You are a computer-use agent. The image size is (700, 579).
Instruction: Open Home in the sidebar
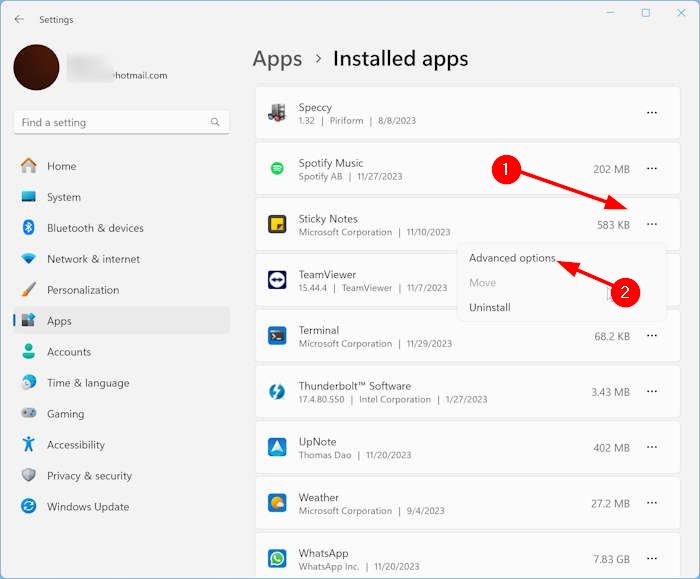coord(121,166)
